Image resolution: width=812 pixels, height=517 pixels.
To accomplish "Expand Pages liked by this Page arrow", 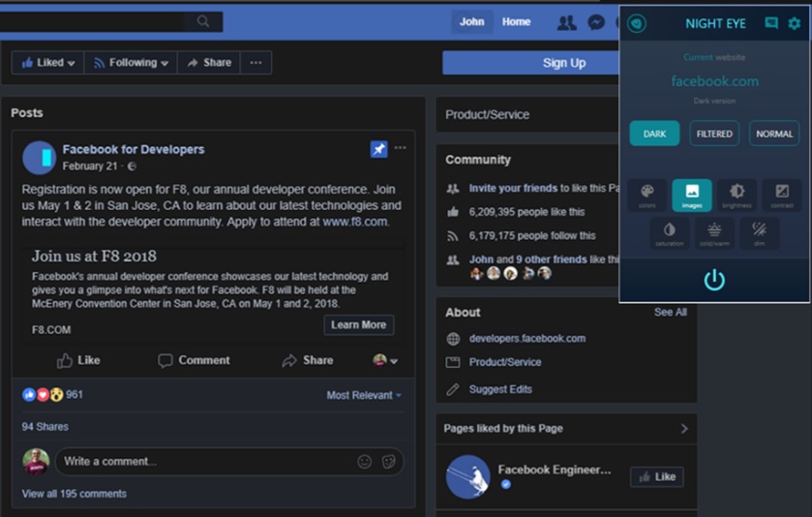I will [x=684, y=429].
